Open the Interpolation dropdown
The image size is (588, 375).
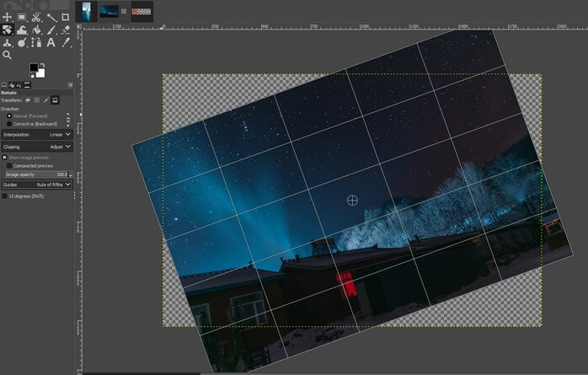37,135
